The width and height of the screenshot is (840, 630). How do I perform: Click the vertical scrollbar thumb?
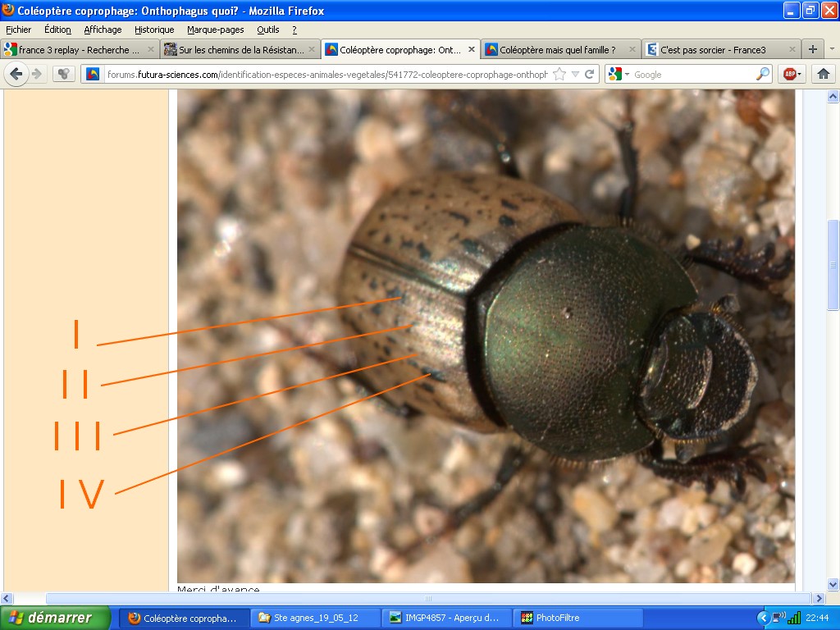point(833,265)
